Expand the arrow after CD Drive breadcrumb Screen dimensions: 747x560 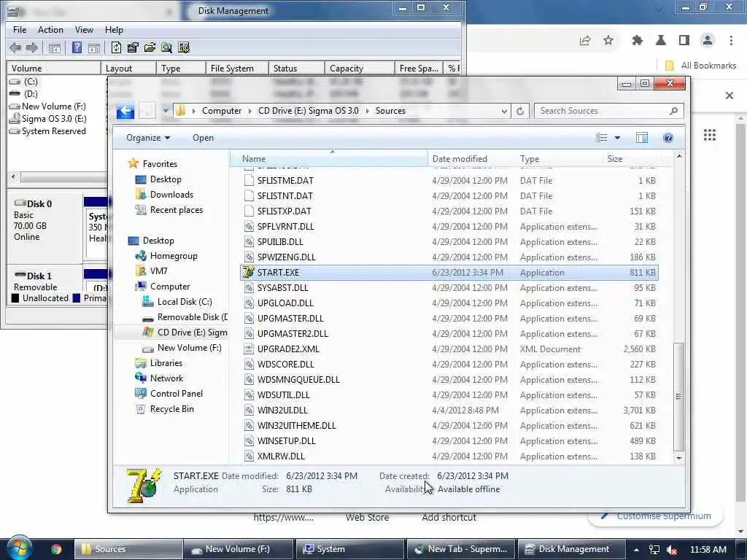point(368,111)
